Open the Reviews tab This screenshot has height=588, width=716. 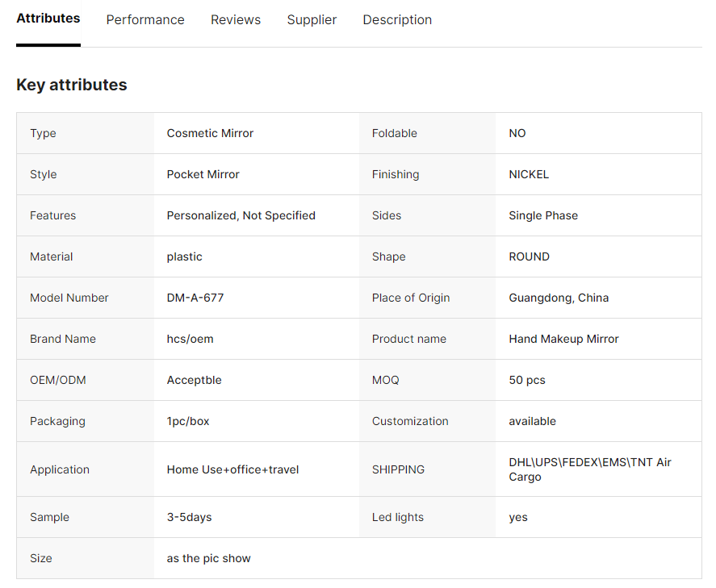pos(236,20)
